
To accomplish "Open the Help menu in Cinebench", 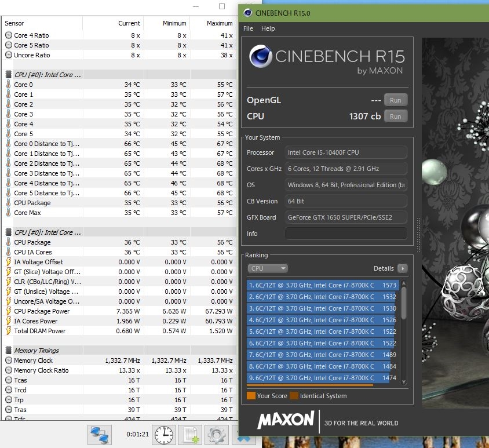I will click(268, 28).
